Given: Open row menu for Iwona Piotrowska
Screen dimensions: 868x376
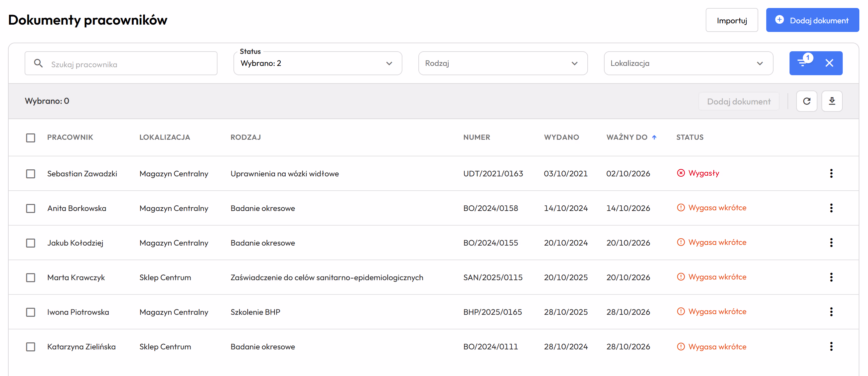Looking at the screenshot, I should click(x=831, y=312).
